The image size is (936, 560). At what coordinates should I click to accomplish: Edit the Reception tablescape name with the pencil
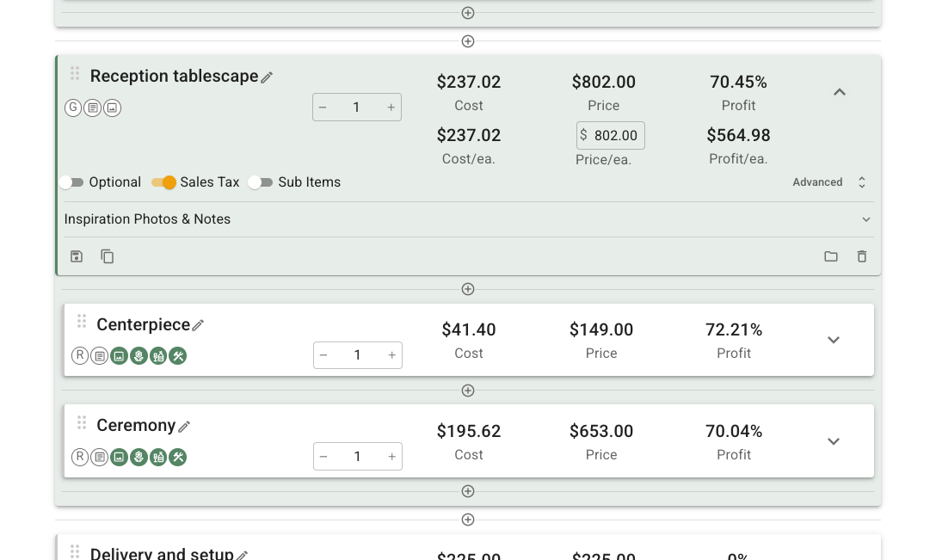(x=267, y=77)
